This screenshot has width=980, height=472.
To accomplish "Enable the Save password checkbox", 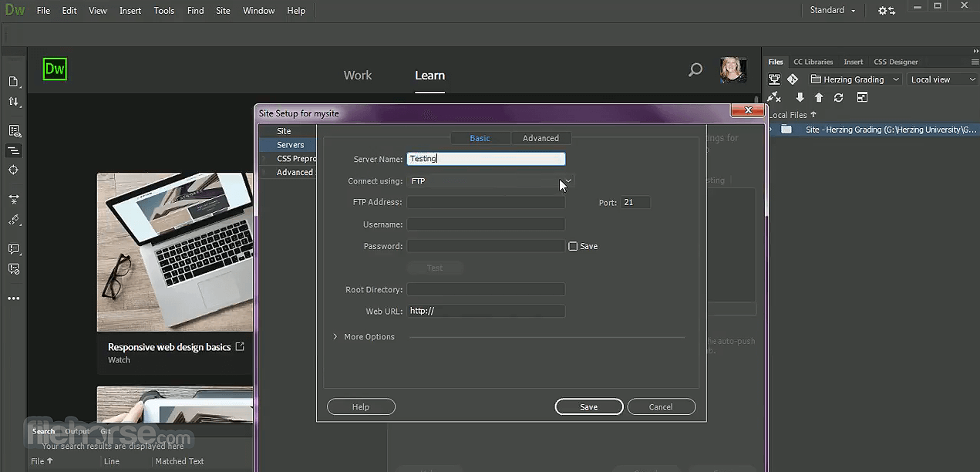I will pos(573,246).
